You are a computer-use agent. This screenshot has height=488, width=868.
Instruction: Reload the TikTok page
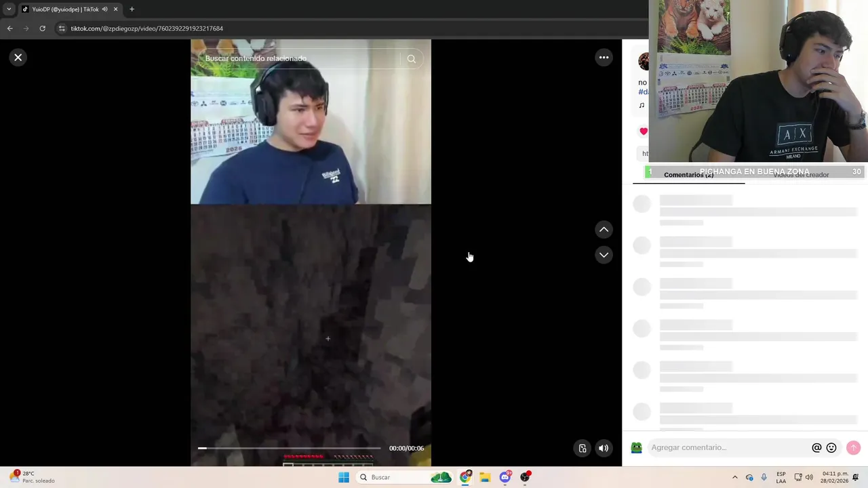pyautogui.click(x=42, y=28)
